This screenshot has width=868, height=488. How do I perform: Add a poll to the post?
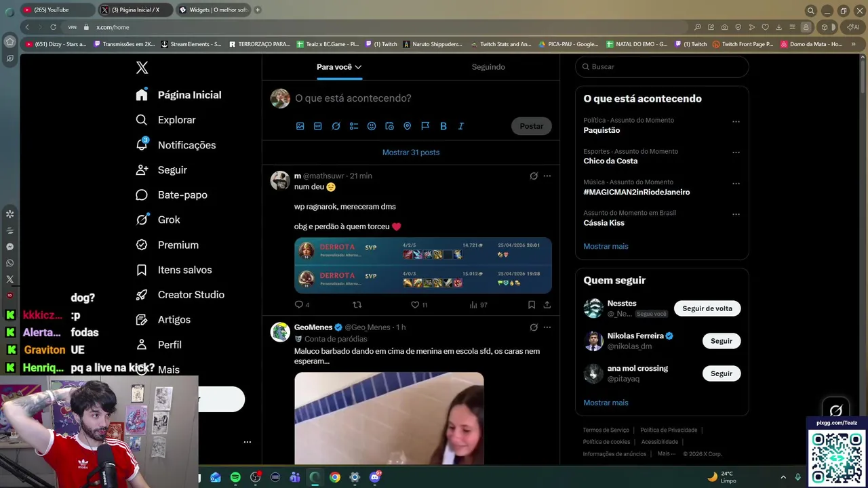coord(354,126)
